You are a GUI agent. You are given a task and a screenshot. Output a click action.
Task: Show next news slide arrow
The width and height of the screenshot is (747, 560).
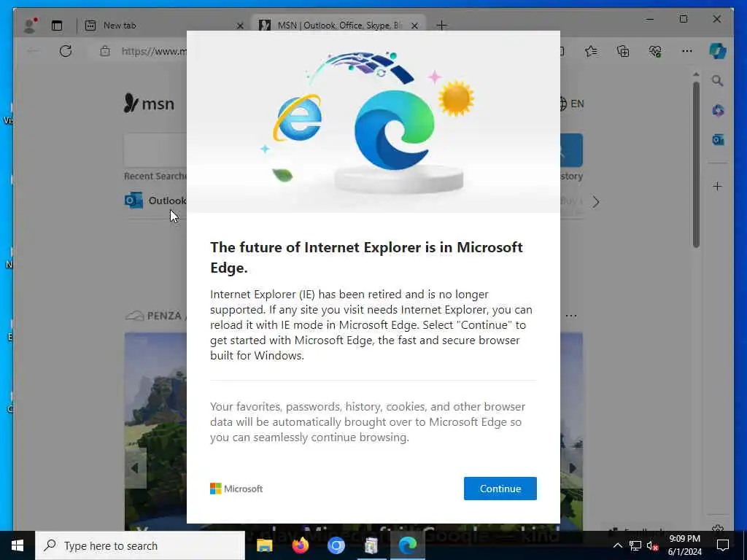pyautogui.click(x=572, y=468)
